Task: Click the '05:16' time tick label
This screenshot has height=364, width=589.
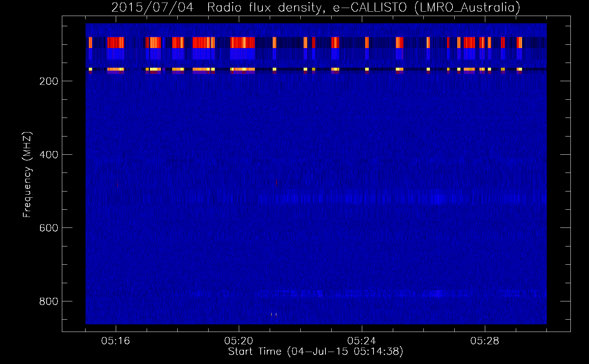Action: coord(116,341)
